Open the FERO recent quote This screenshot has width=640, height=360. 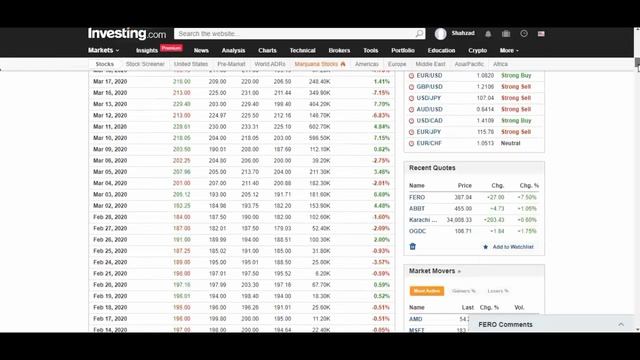click(x=417, y=197)
